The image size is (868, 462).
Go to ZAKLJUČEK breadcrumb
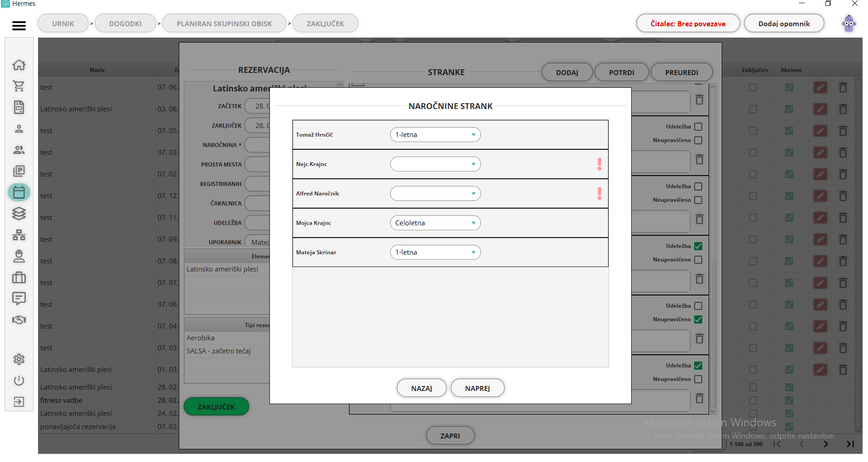(325, 24)
